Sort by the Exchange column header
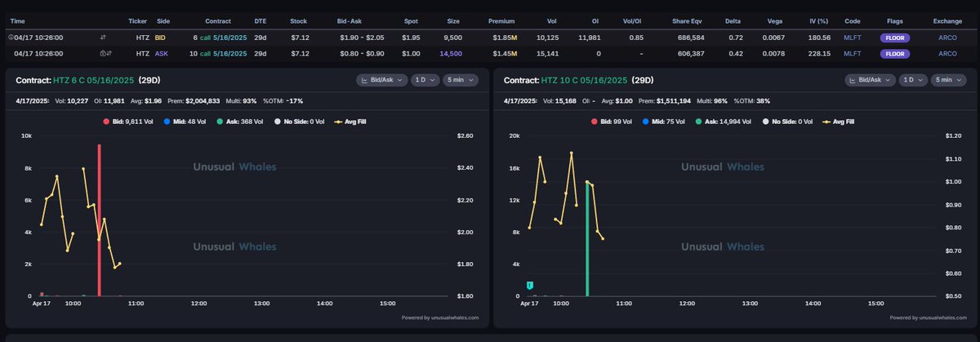Image resolution: width=980 pixels, height=342 pixels. (x=947, y=20)
